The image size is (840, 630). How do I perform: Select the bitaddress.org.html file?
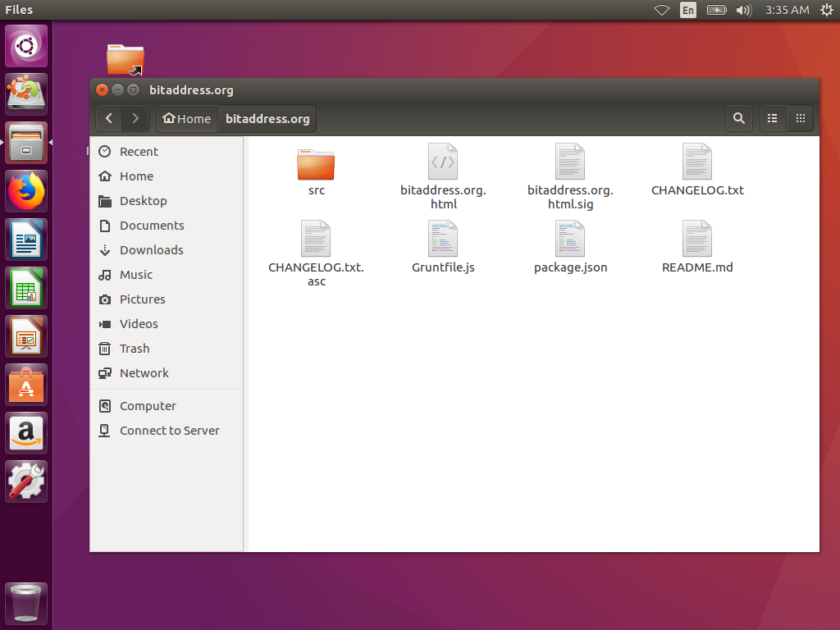[443, 162]
